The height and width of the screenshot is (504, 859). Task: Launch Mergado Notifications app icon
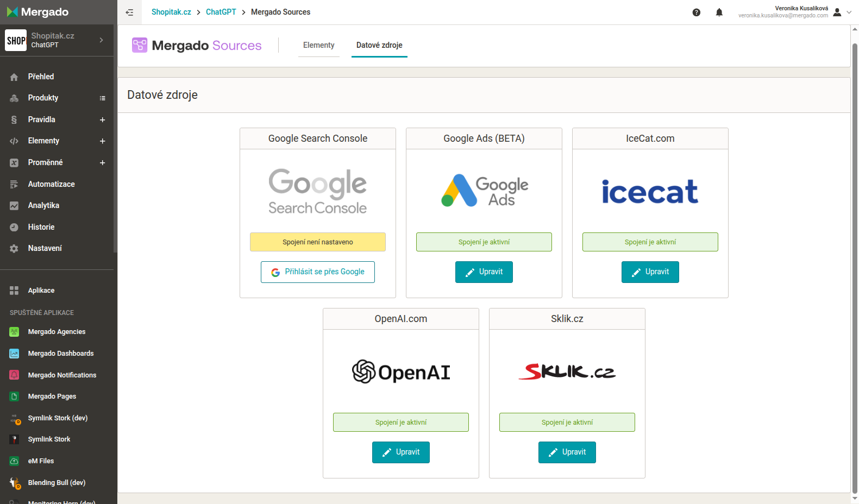[x=14, y=375]
